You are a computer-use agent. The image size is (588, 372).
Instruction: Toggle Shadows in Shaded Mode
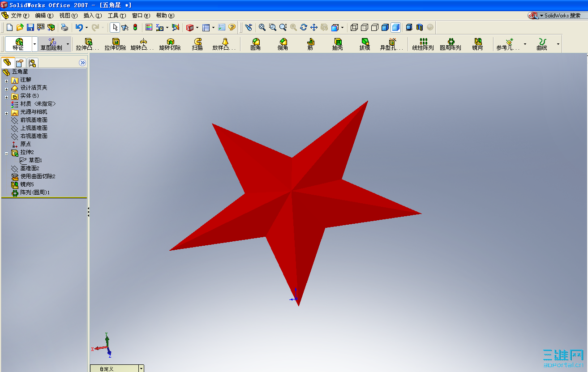tap(409, 27)
